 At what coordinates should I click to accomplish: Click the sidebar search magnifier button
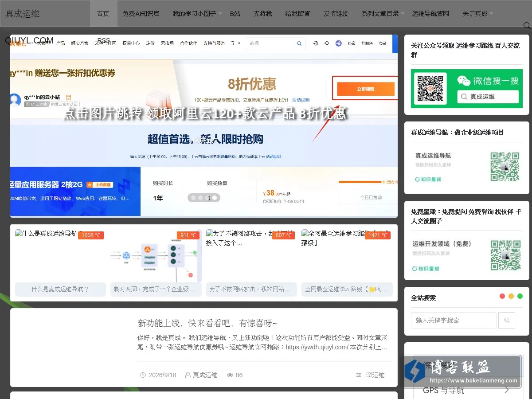[x=507, y=321]
